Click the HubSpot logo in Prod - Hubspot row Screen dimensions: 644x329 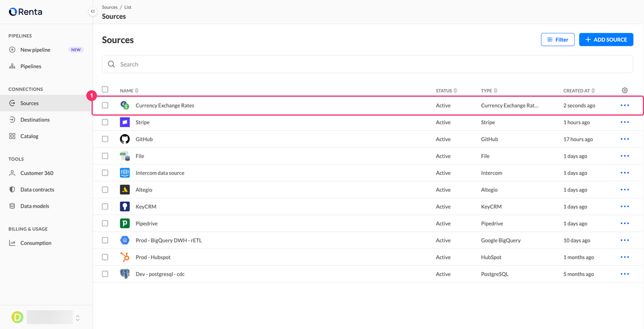(x=125, y=257)
